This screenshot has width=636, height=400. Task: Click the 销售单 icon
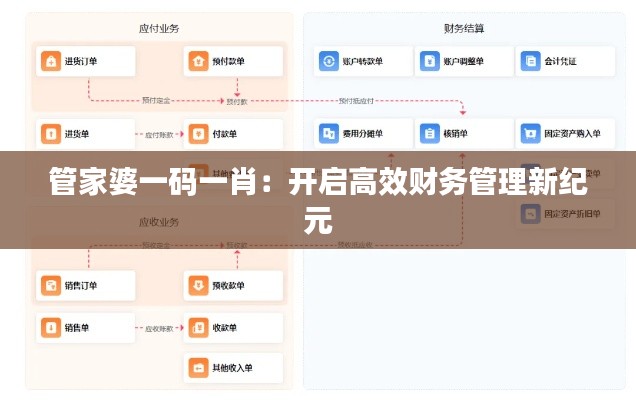pyautogui.click(x=51, y=327)
